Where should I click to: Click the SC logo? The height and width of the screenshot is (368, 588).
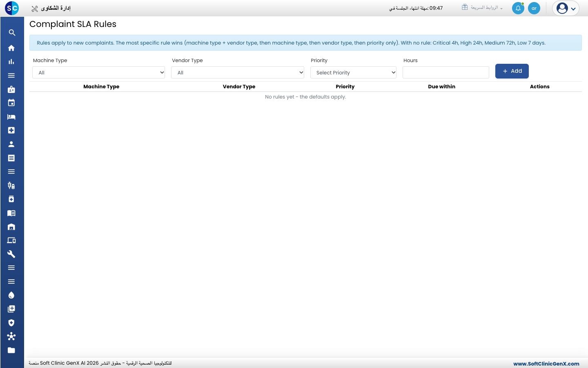[x=12, y=8]
